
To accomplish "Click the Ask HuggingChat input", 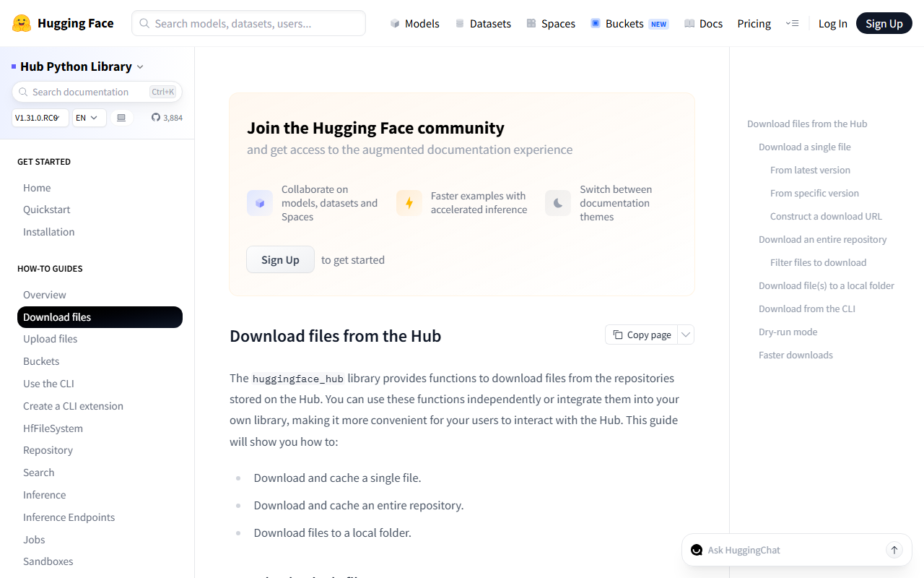I will point(793,550).
